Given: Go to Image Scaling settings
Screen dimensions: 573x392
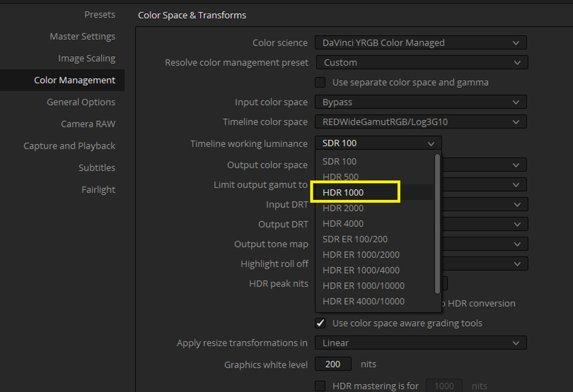Looking at the screenshot, I should (87, 58).
